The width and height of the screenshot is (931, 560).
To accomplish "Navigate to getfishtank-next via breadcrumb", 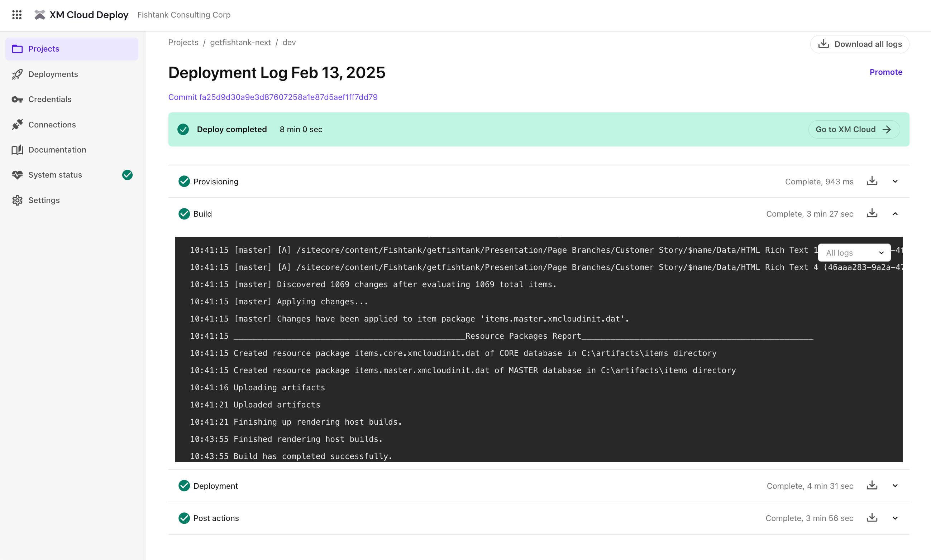I will pyautogui.click(x=240, y=42).
